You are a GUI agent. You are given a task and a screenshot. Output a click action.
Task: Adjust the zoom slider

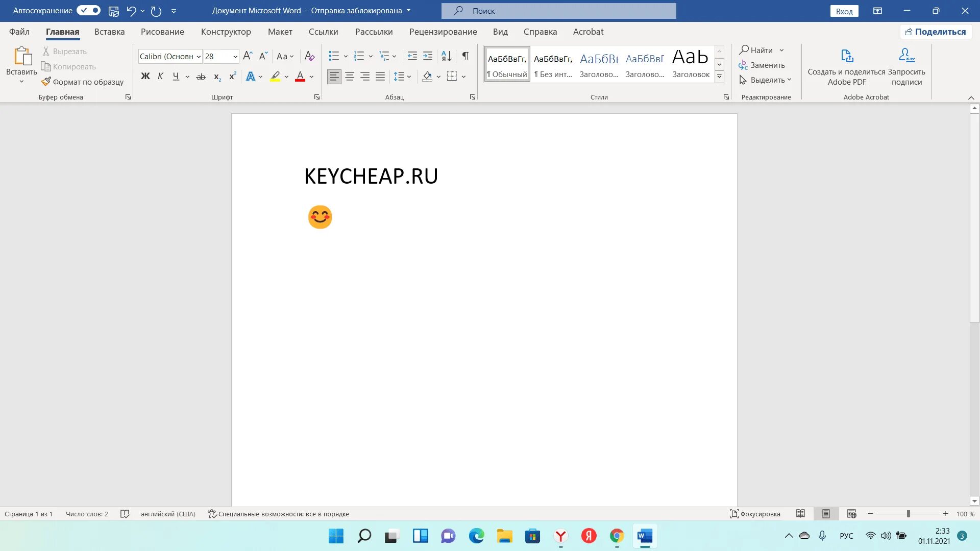point(908,514)
